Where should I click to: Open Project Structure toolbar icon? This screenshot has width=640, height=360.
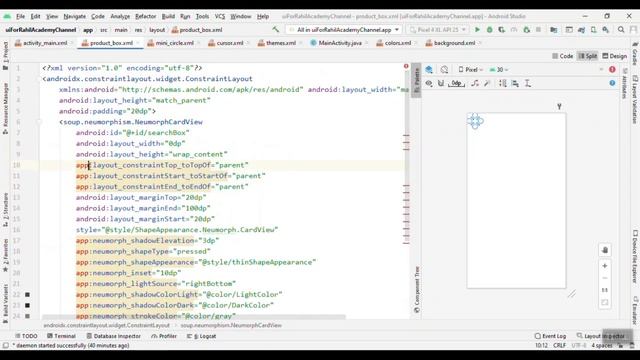[553, 30]
